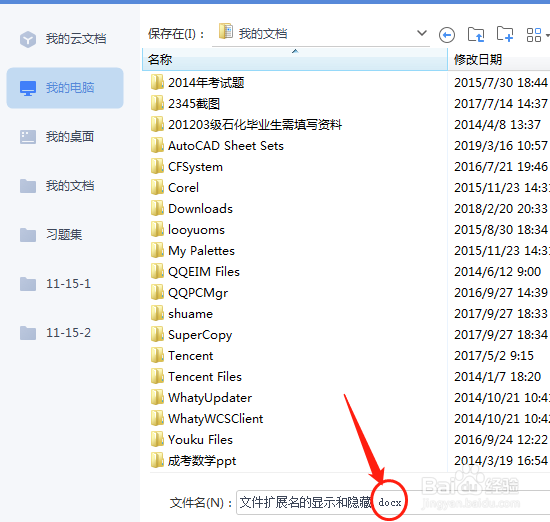
Task: Click the date 2014/3/19 16:54
Action: 501,461
